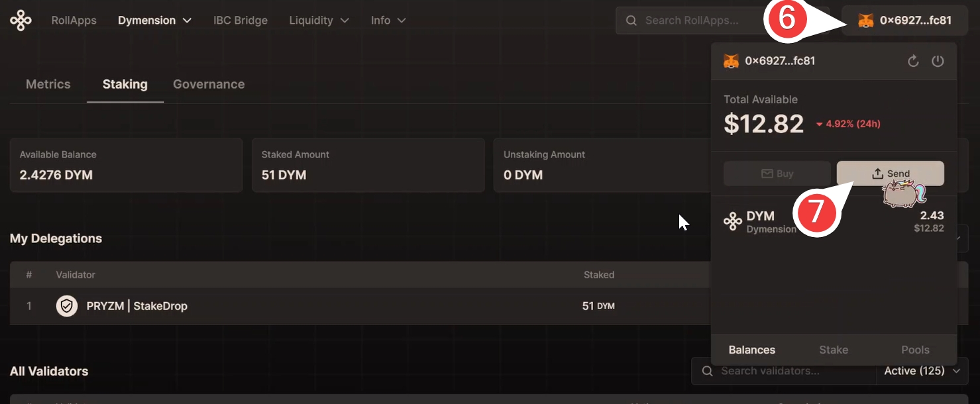Open the Active (125) validators filter

coord(922,371)
